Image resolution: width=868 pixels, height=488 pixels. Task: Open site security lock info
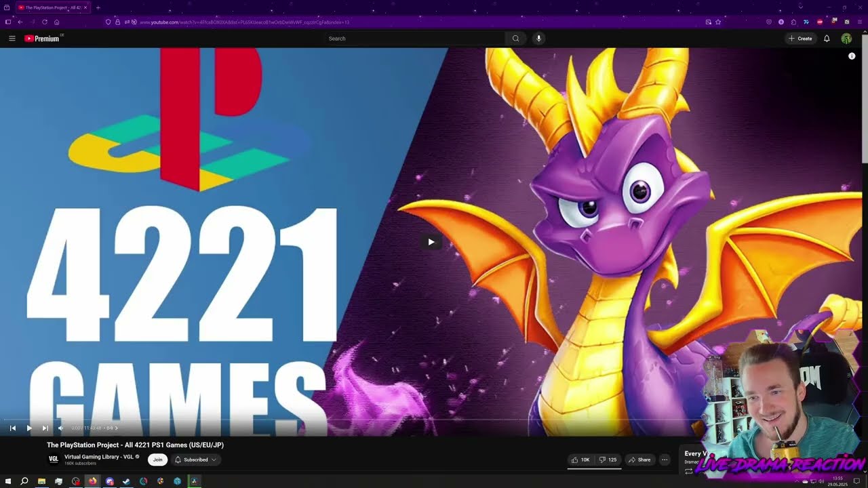[117, 22]
